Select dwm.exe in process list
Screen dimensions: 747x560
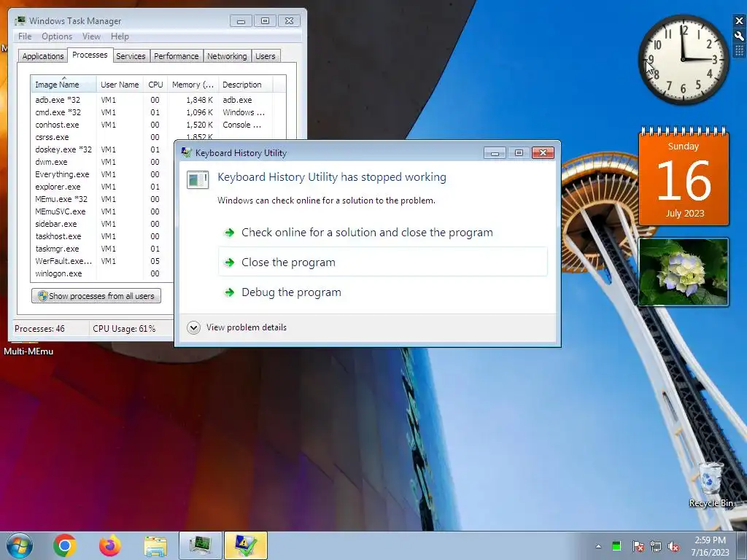(103, 162)
